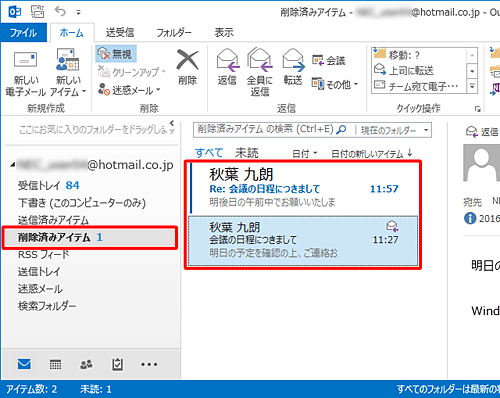Show すべて messages filter
Viewport: 500px width, 398px height.
pos(209,153)
